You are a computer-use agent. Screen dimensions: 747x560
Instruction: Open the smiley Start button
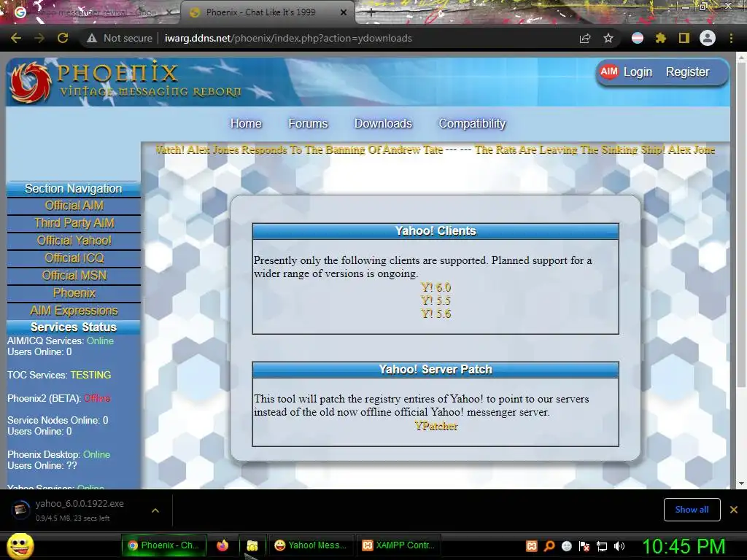tap(20, 545)
